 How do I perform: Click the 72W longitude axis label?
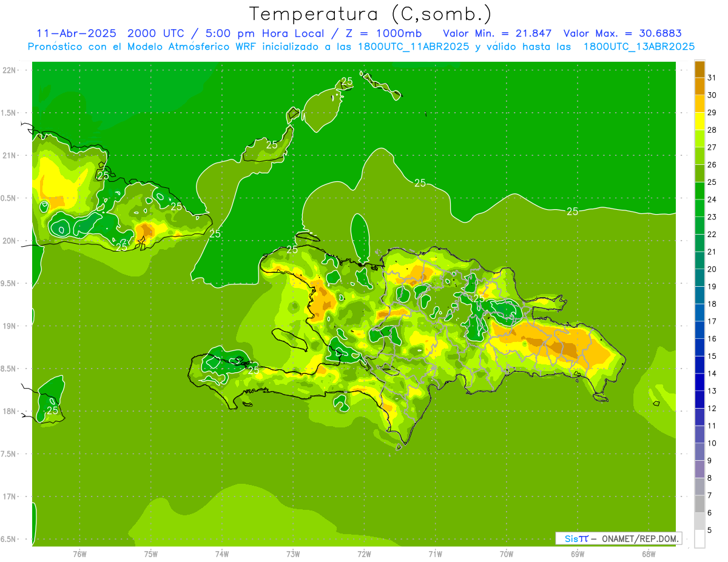[x=364, y=554]
